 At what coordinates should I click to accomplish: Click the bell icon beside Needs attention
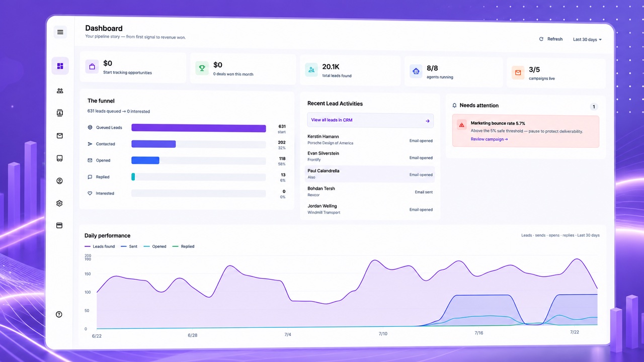(x=454, y=106)
